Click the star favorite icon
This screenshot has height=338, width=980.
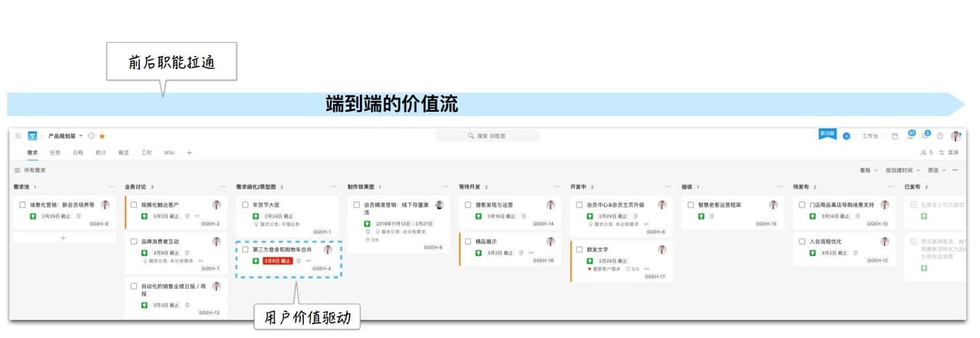[102, 136]
